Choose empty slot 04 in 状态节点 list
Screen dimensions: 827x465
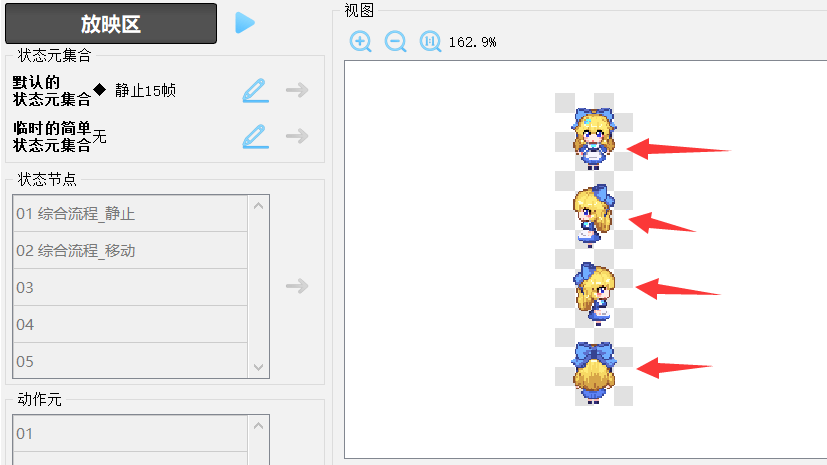(129, 325)
